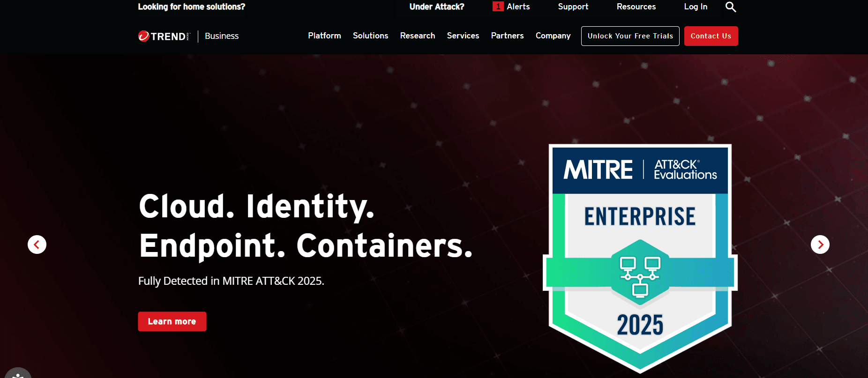Image resolution: width=868 pixels, height=378 pixels.
Task: Click the Under Attack? link
Action: coord(437,7)
